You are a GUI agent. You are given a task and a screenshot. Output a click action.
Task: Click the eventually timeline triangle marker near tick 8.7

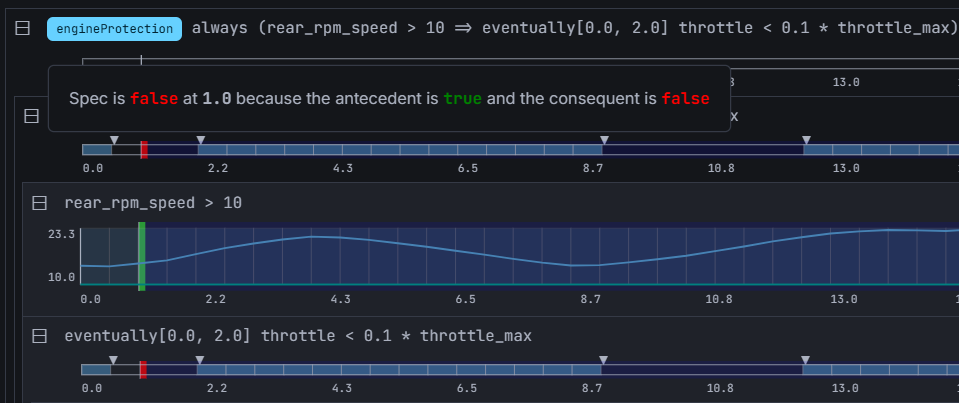[602, 360]
